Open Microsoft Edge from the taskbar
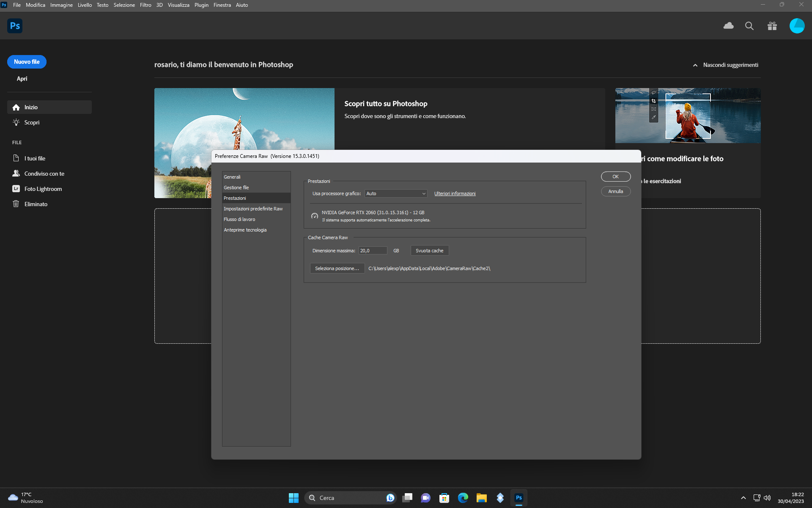The width and height of the screenshot is (812, 508). click(463, 498)
